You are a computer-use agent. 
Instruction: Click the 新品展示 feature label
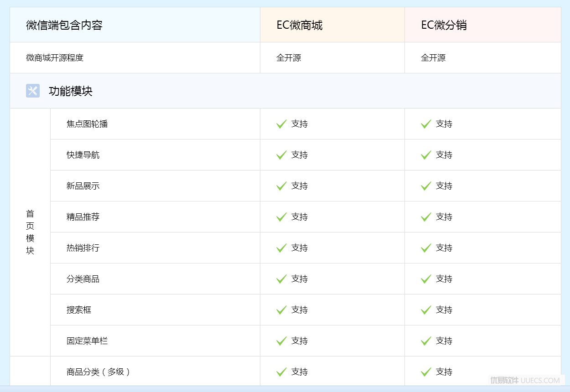coord(83,186)
